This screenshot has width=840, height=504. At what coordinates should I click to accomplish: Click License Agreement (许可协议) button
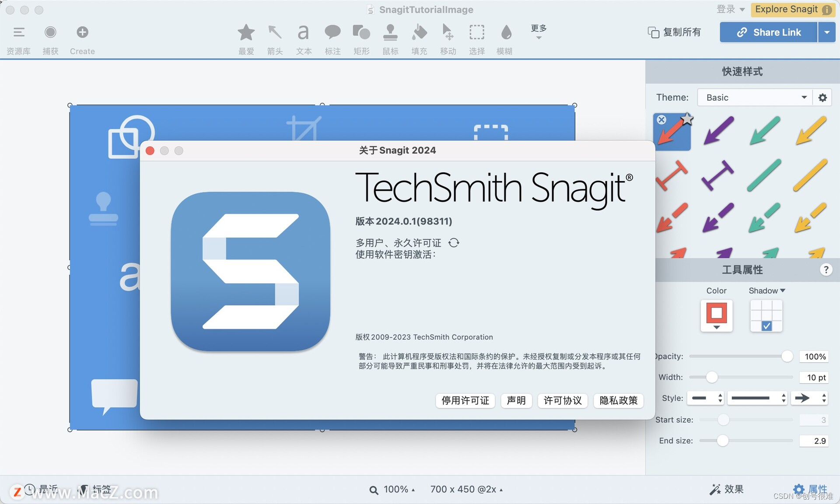coord(563,400)
